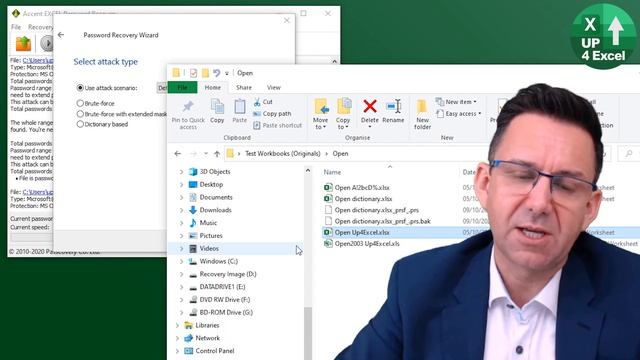The image size is (640, 360).
Task: Click Pin to Quick access icon
Action: [188, 107]
